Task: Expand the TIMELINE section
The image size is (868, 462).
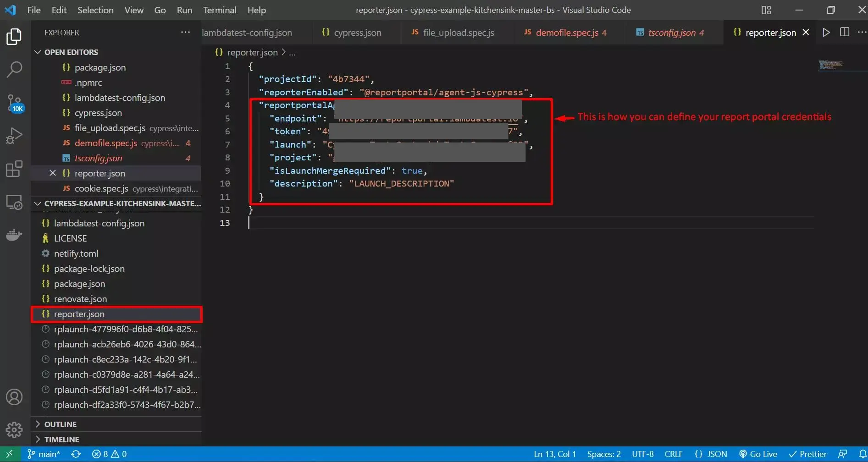Action: (x=61, y=440)
